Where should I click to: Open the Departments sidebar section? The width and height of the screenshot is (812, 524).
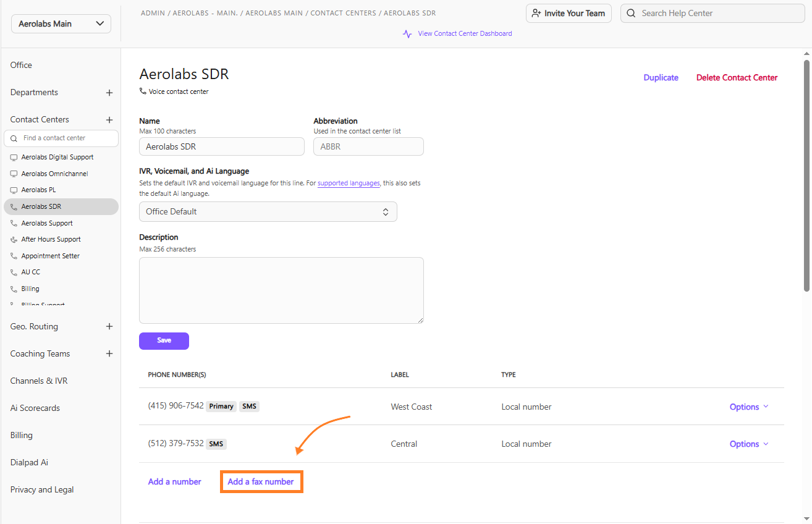click(34, 92)
